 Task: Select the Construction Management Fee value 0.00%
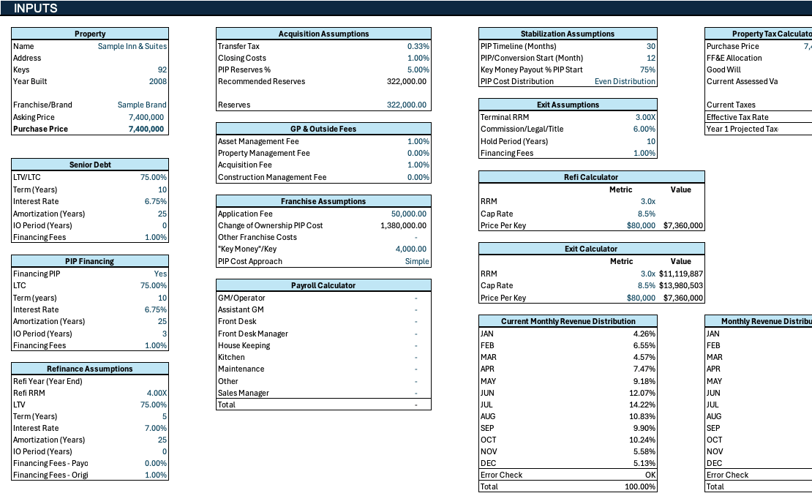[418, 177]
